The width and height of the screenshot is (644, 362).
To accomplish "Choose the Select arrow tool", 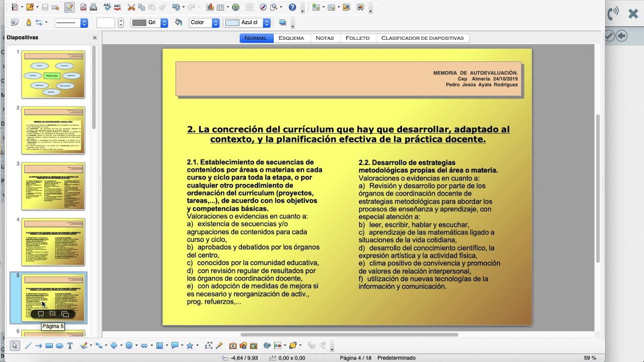I will (x=15, y=345).
